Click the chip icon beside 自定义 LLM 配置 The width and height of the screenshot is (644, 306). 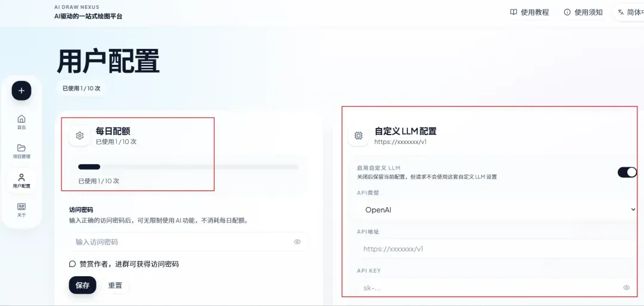coord(358,136)
